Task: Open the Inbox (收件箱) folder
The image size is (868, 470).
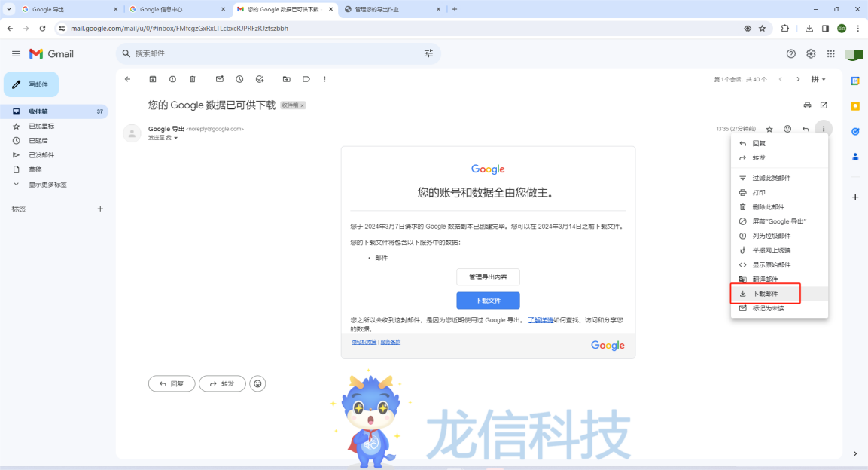Action: click(54, 111)
